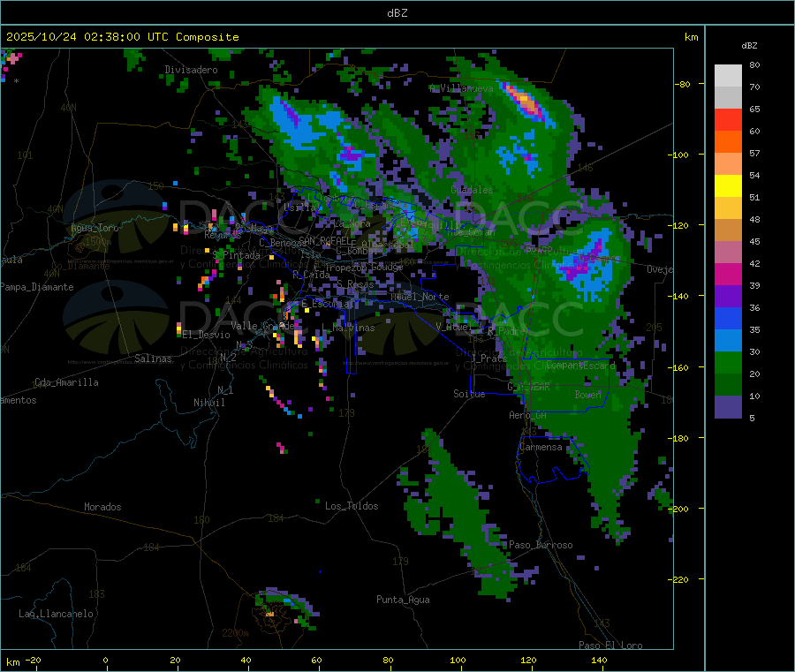Pick the magenta swatch in the legend
Screen dimensions: 795x672
(x=728, y=274)
